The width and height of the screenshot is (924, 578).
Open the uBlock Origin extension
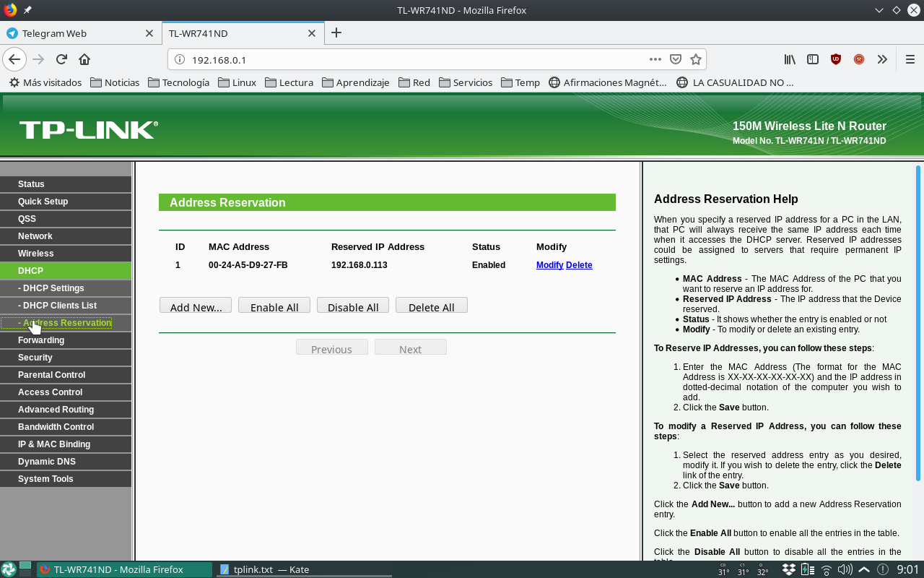[836, 59]
